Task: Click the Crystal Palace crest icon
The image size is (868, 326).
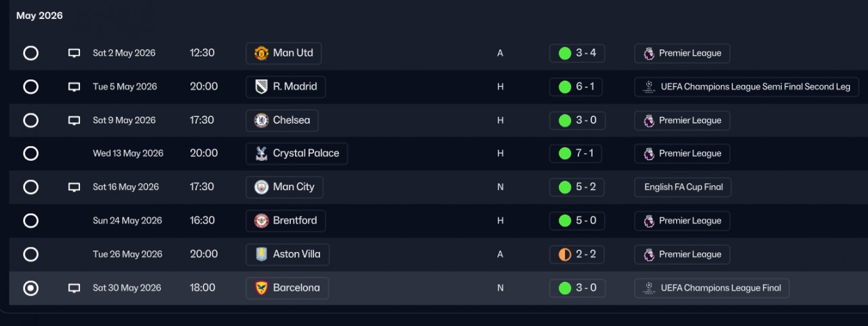Action: tap(261, 153)
